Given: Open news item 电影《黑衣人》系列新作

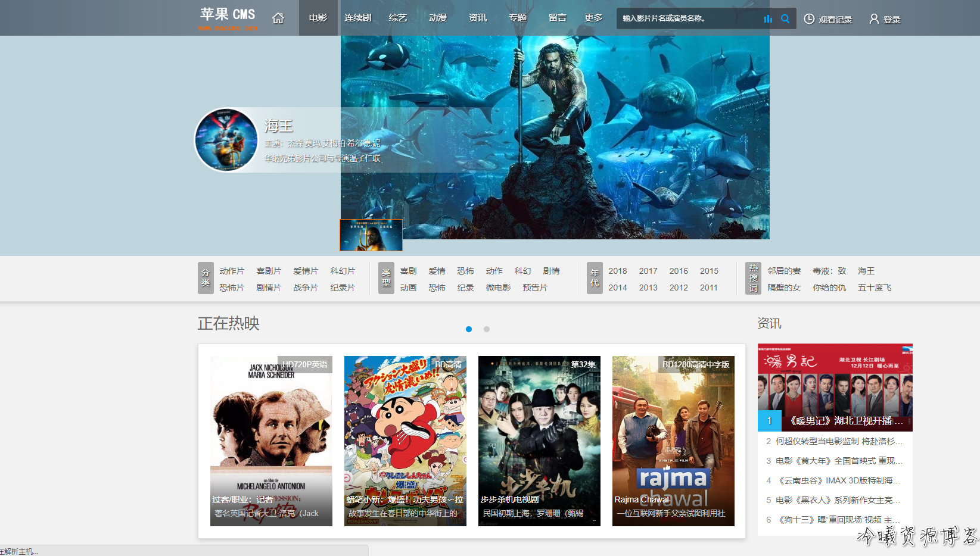Looking at the screenshot, I should [839, 500].
